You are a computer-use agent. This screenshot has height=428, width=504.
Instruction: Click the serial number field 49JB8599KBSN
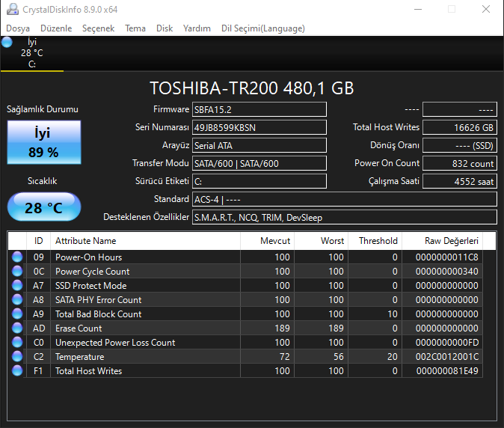(x=259, y=128)
